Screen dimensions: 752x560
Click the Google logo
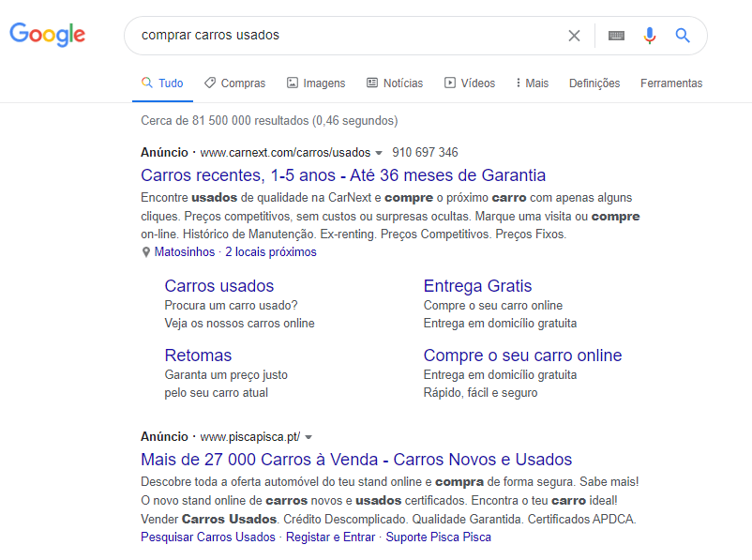[x=47, y=35]
